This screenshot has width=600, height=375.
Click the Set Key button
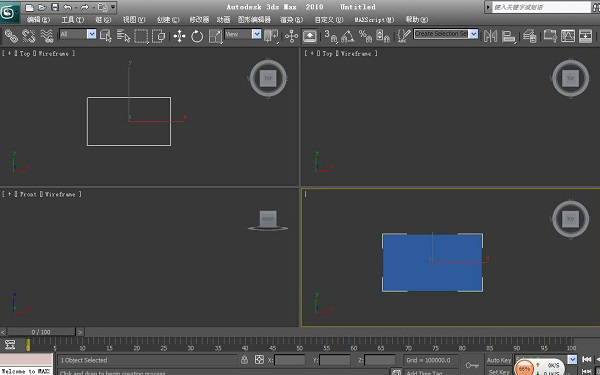point(499,371)
